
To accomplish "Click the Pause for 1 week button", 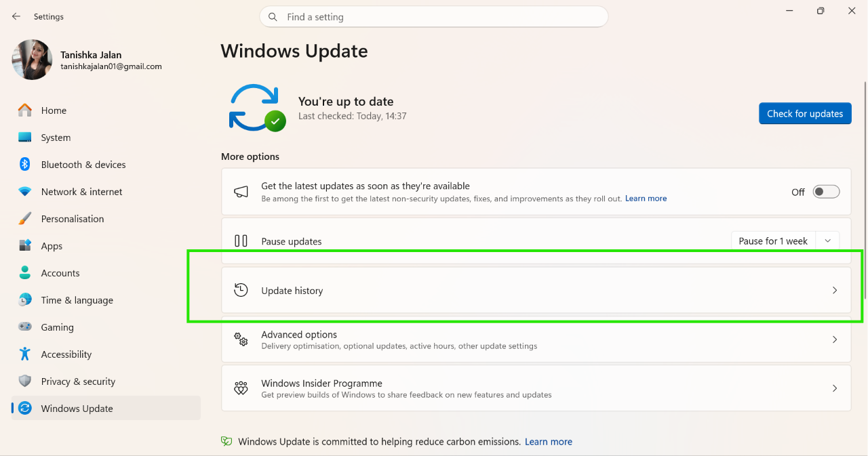I will click(x=773, y=241).
